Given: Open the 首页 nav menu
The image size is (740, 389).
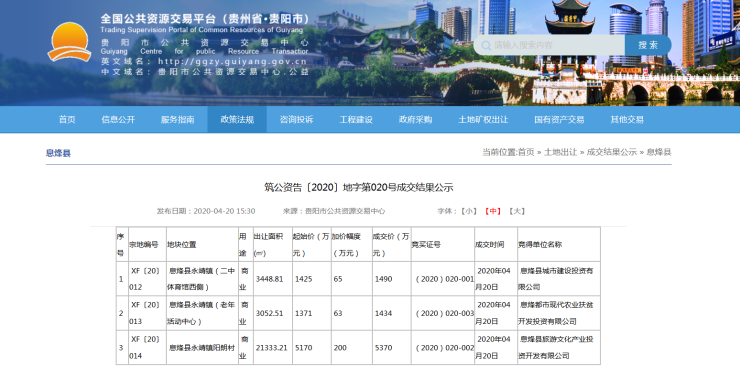Looking at the screenshot, I should [x=67, y=119].
